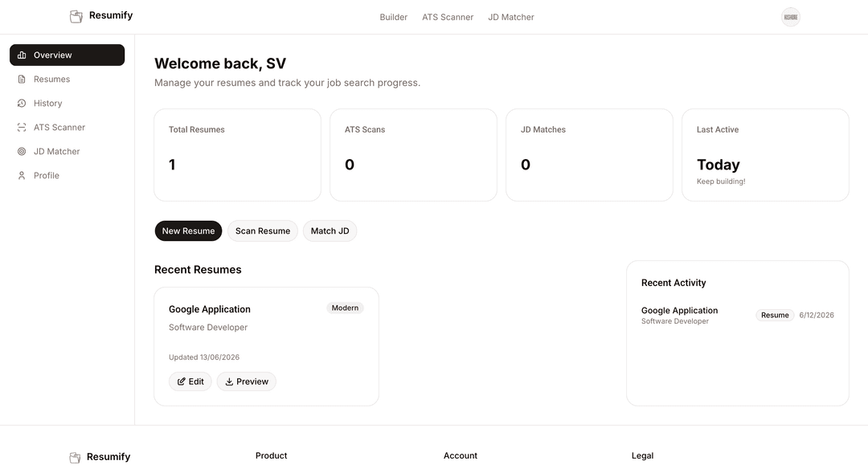Open Builder in the top navigation
Image resolution: width=868 pixels, height=469 pixels.
pos(394,17)
